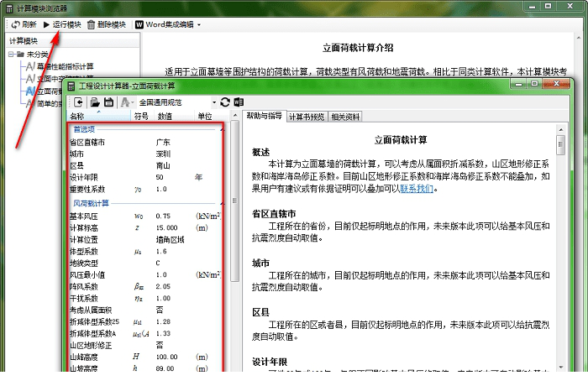This screenshot has width=588, height=386.
Task: Click the 干扰系数 value 1.00
Action: (163, 298)
